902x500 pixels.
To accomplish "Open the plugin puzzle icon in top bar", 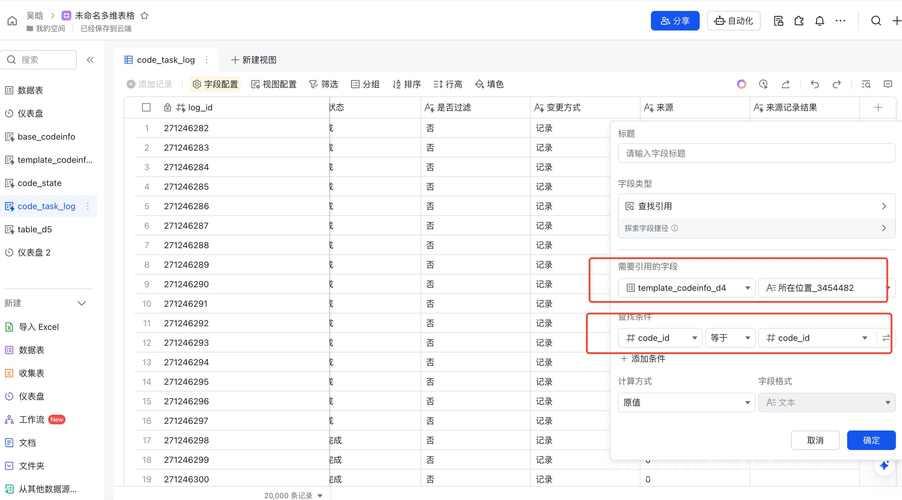I will 798,21.
